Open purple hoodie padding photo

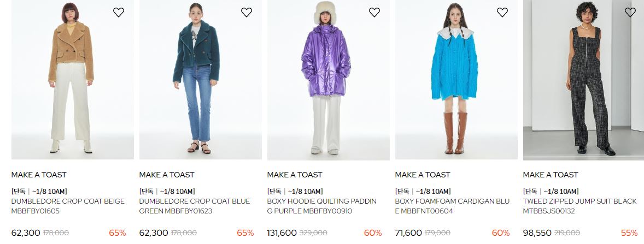tap(329, 80)
